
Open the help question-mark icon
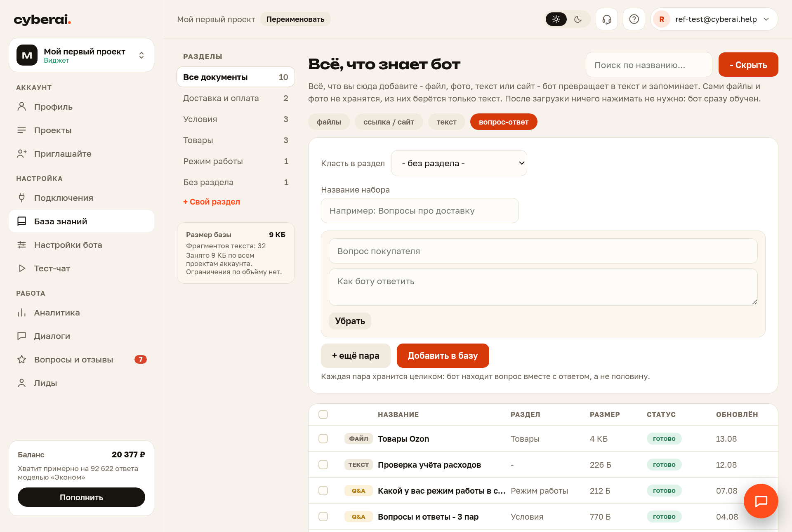pyautogui.click(x=634, y=19)
